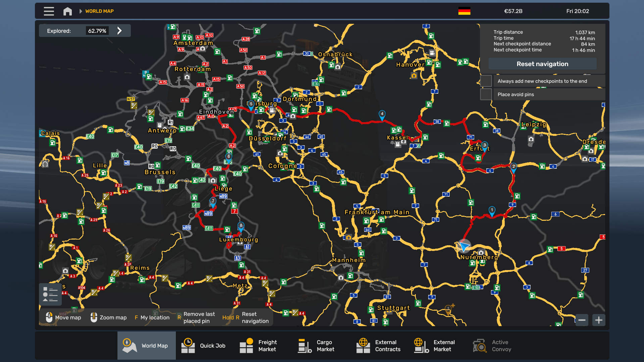The width and height of the screenshot is (644, 362).
Task: Select checkpoint pin 2 east of Erfurt
Action: pos(513,167)
